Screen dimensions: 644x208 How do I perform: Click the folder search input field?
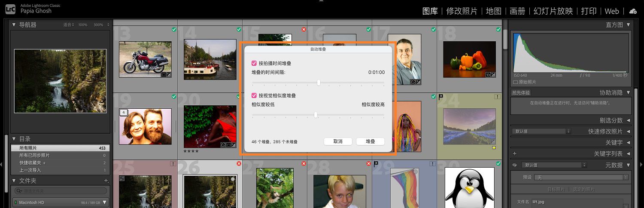tap(61, 191)
